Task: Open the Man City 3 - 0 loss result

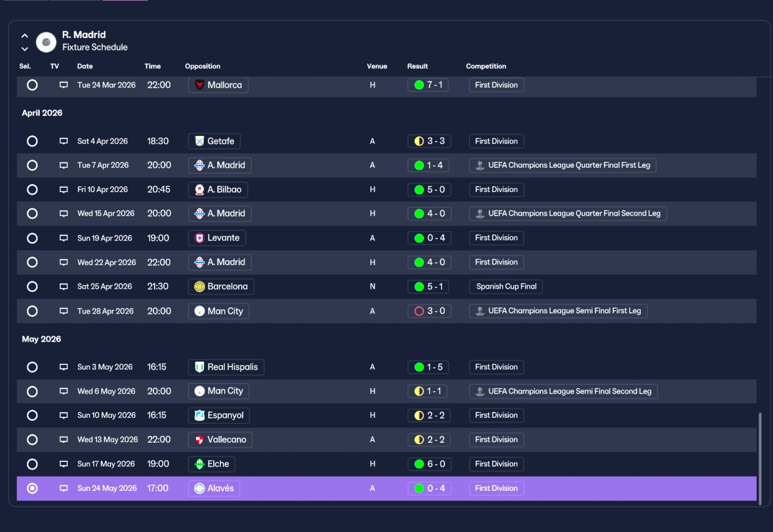Action: [429, 311]
